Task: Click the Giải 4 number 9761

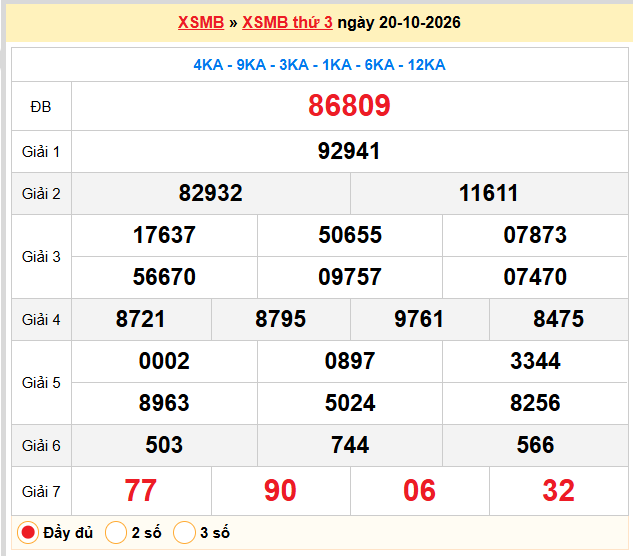Action: (419, 319)
